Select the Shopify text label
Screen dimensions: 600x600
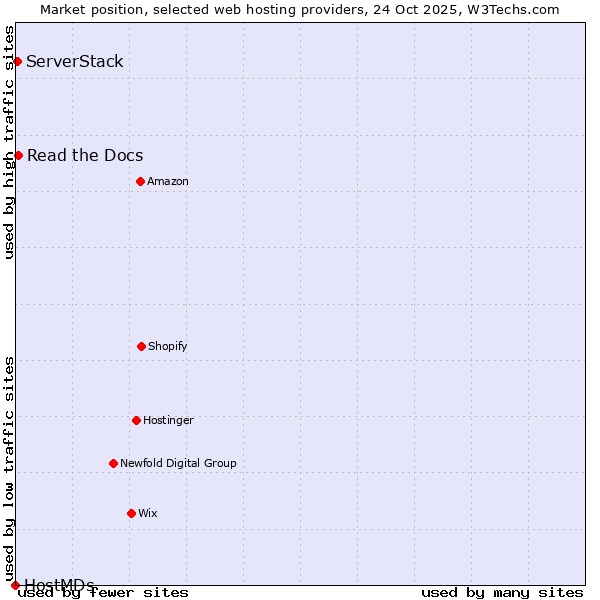click(168, 346)
